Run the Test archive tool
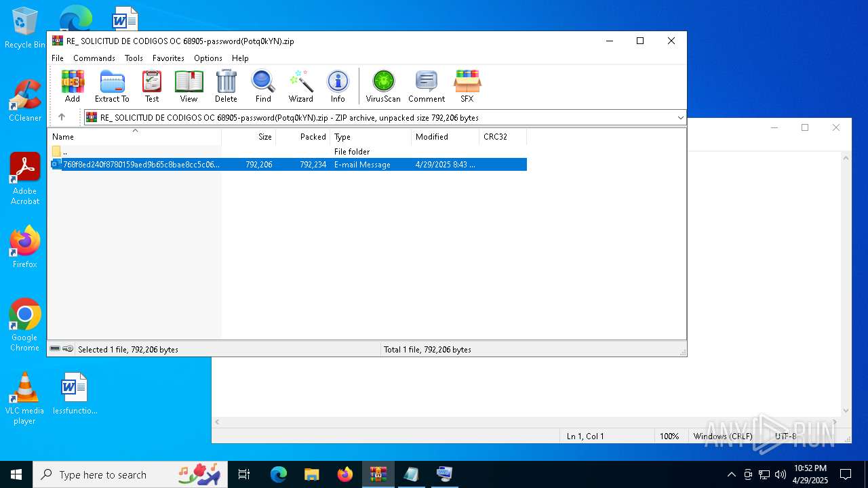 [152, 86]
